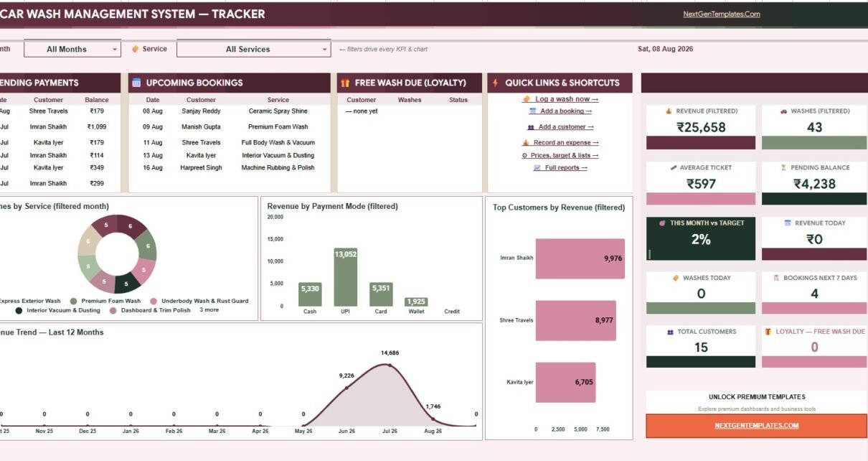Click the gift icon beside Free Wash Due
Screen dimensions: 868x461
point(345,83)
